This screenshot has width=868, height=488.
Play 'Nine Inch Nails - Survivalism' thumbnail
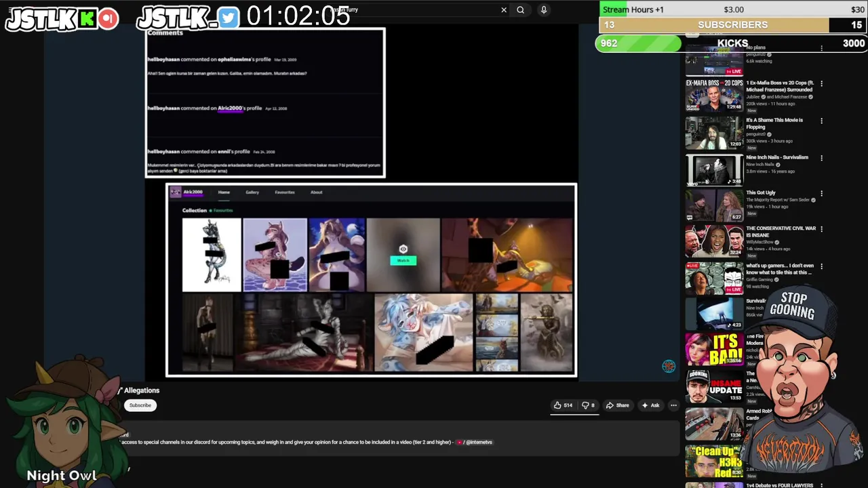(714, 170)
